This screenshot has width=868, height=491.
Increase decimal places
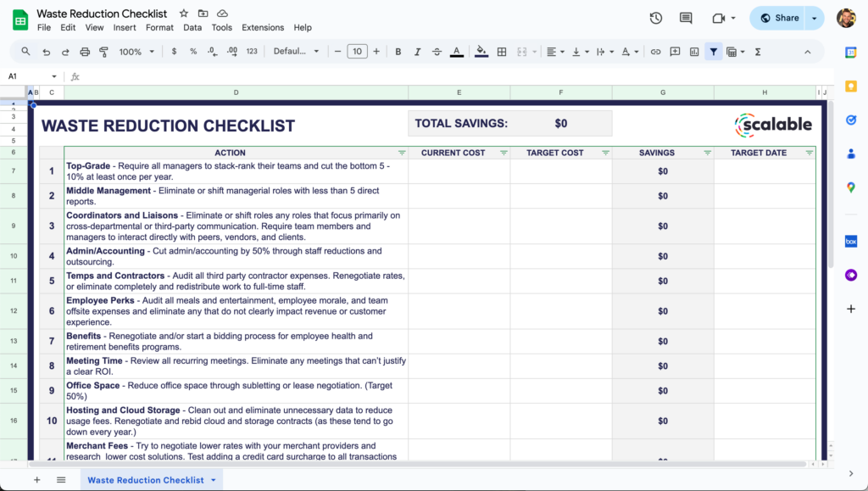232,52
